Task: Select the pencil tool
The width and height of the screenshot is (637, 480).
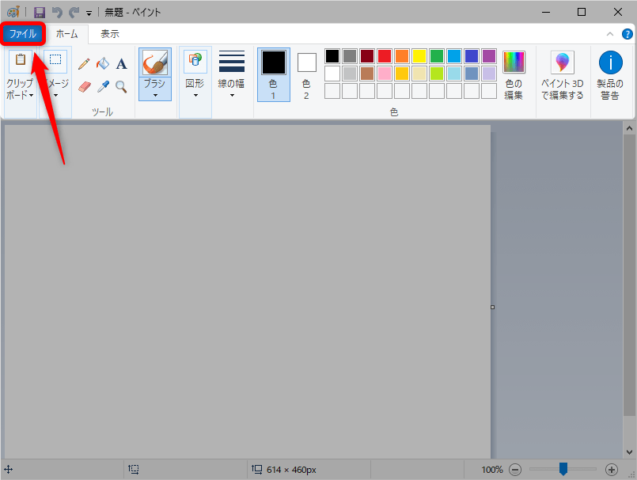Action: click(x=84, y=64)
